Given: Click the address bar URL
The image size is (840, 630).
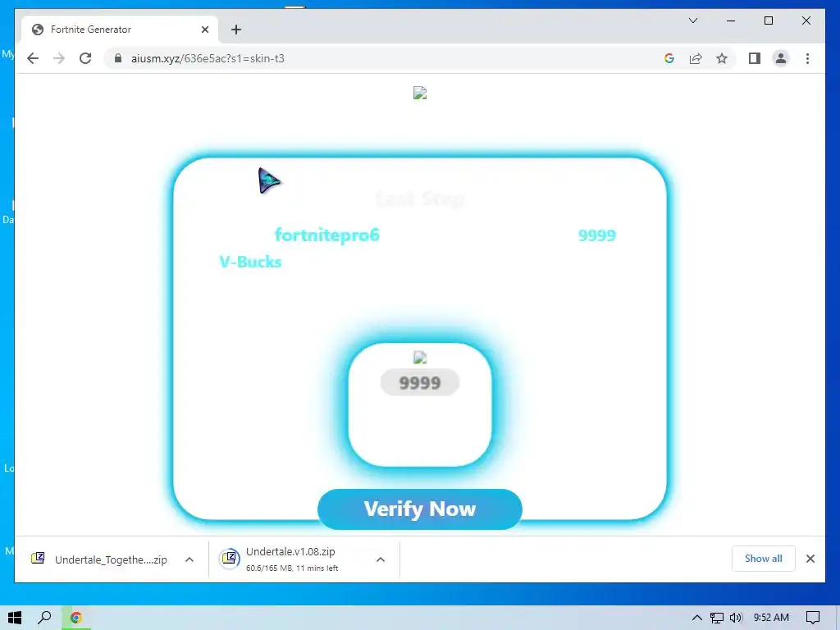Looking at the screenshot, I should [x=208, y=58].
